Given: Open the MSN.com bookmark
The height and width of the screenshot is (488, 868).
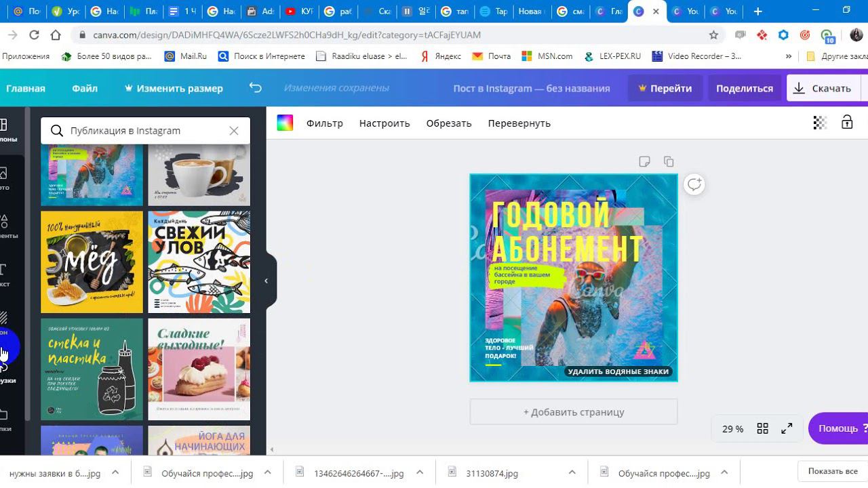Looking at the screenshot, I should click(x=547, y=56).
